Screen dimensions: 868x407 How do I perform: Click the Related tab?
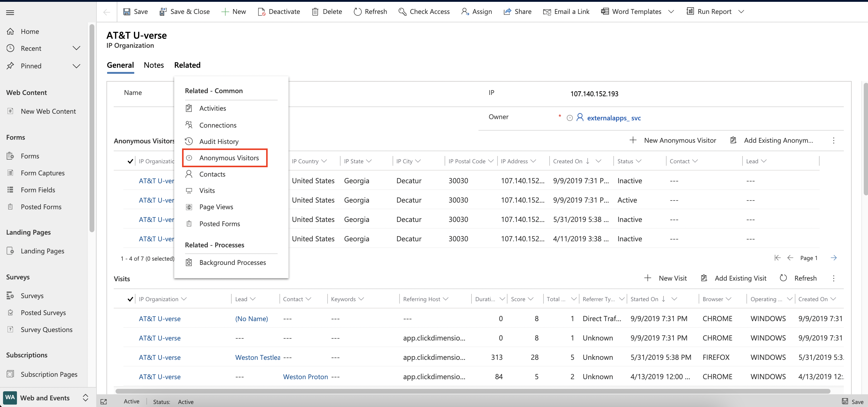pyautogui.click(x=187, y=65)
